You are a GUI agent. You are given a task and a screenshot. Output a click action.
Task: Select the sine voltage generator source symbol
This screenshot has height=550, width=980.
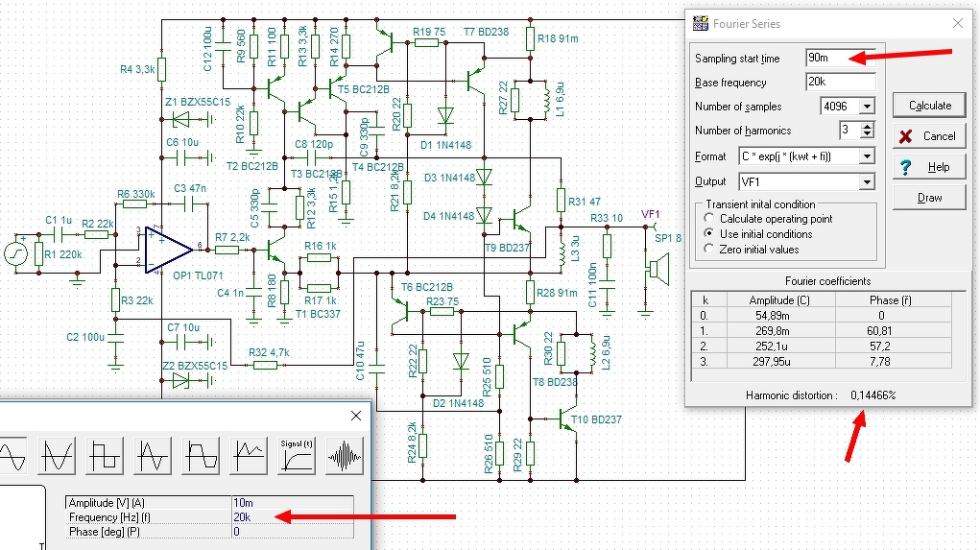(x=16, y=253)
